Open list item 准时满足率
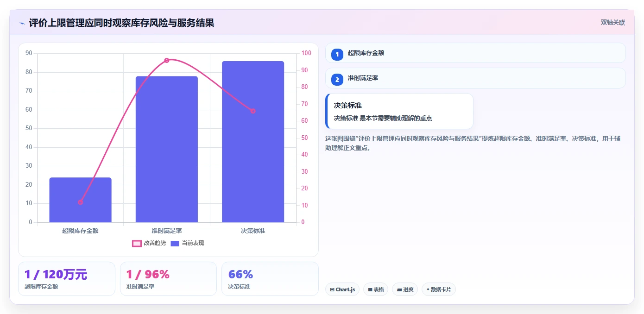Screen dimensions: 644x314 tap(475, 78)
